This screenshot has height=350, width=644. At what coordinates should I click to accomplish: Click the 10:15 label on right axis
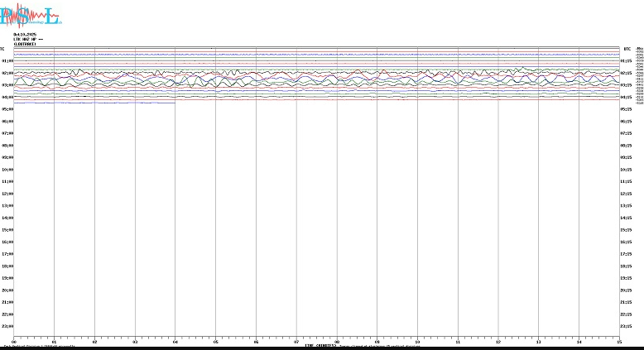[627, 170]
